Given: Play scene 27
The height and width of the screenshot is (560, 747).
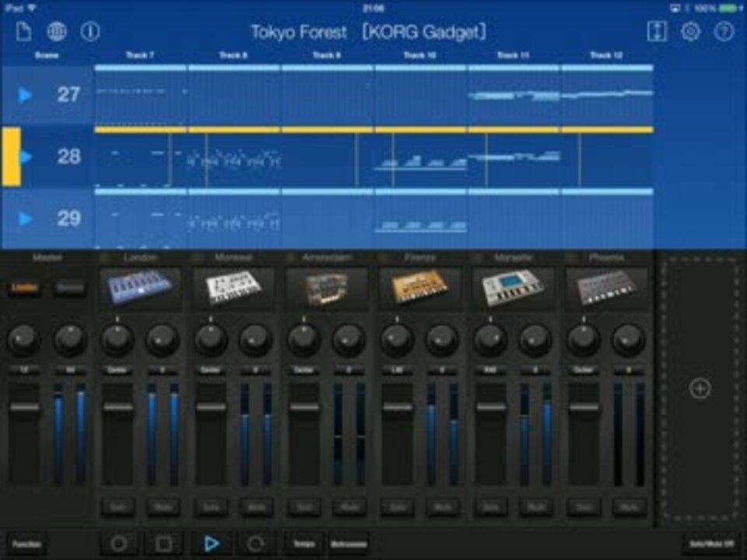Looking at the screenshot, I should pyautogui.click(x=25, y=95).
